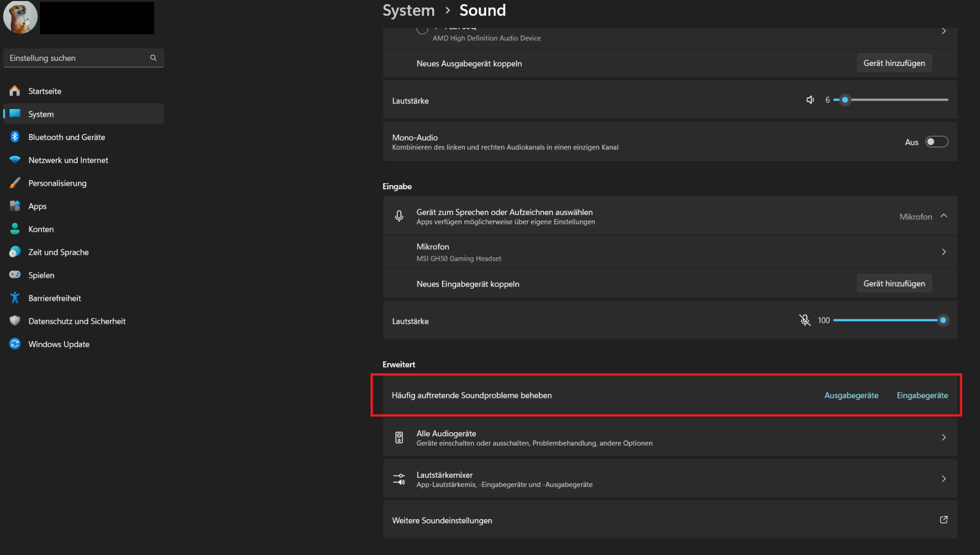
Task: Click the Bluetooth icon in sidebar
Action: click(15, 137)
